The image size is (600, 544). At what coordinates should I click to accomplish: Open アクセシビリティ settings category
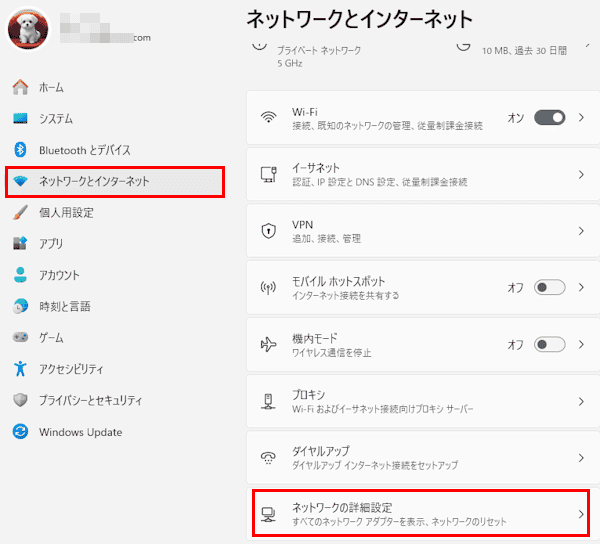click(x=71, y=369)
